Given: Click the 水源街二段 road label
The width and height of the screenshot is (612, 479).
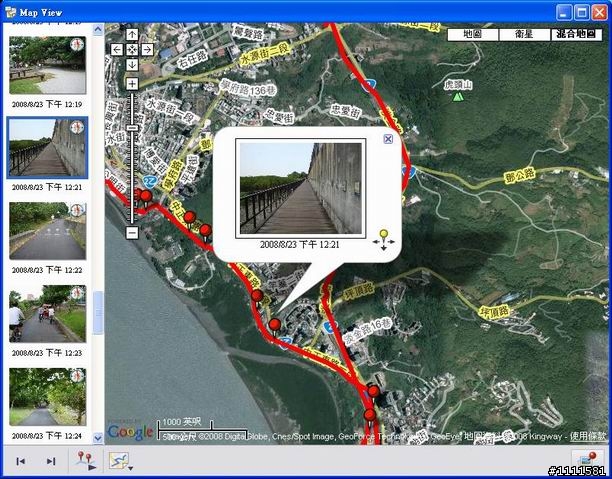Looking at the screenshot, I should tap(265, 54).
